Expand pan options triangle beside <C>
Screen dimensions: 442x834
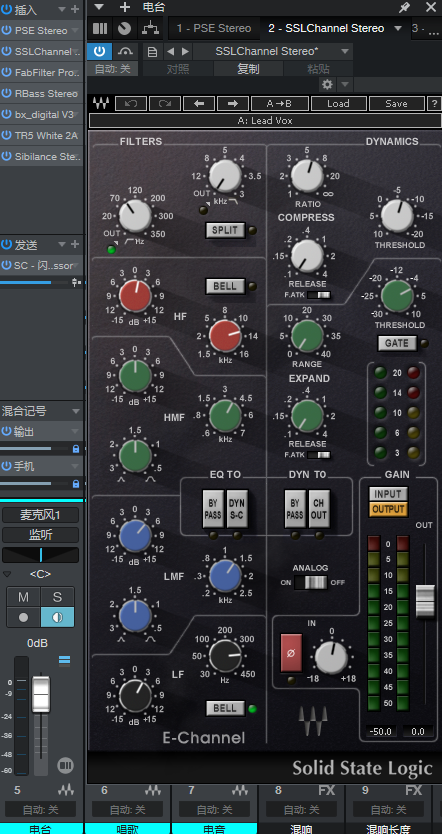(x=7, y=574)
